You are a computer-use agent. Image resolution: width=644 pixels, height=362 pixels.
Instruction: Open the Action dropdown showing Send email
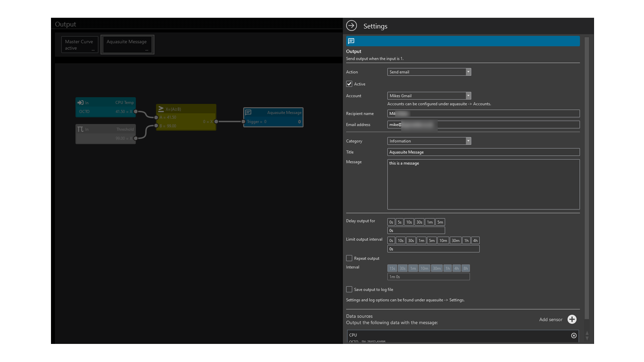pyautogui.click(x=429, y=72)
